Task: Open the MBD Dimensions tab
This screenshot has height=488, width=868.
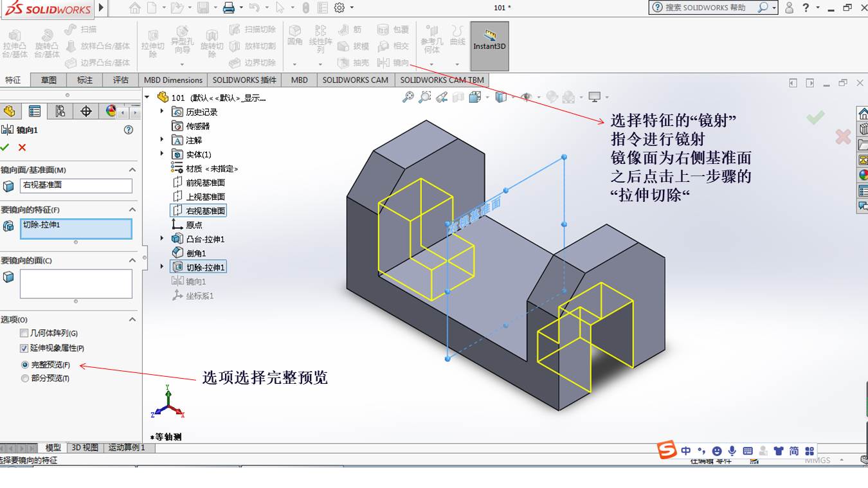Action: pos(174,80)
